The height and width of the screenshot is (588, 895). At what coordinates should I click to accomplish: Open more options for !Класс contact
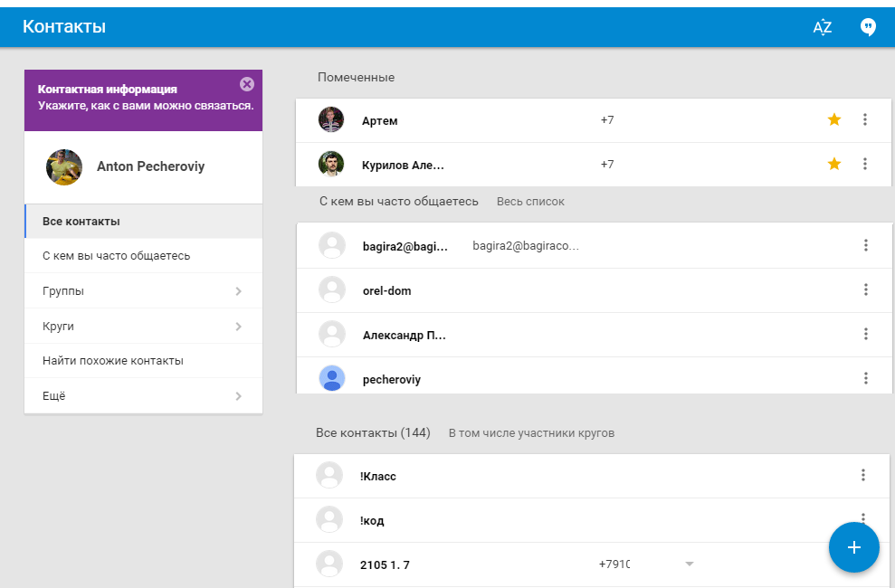(863, 475)
